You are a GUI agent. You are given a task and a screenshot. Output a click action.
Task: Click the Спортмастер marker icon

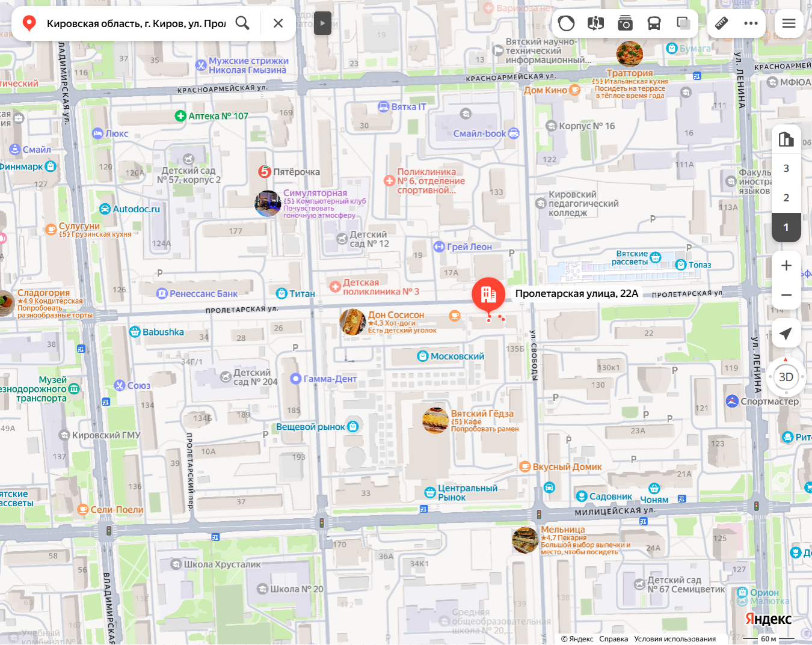click(732, 401)
